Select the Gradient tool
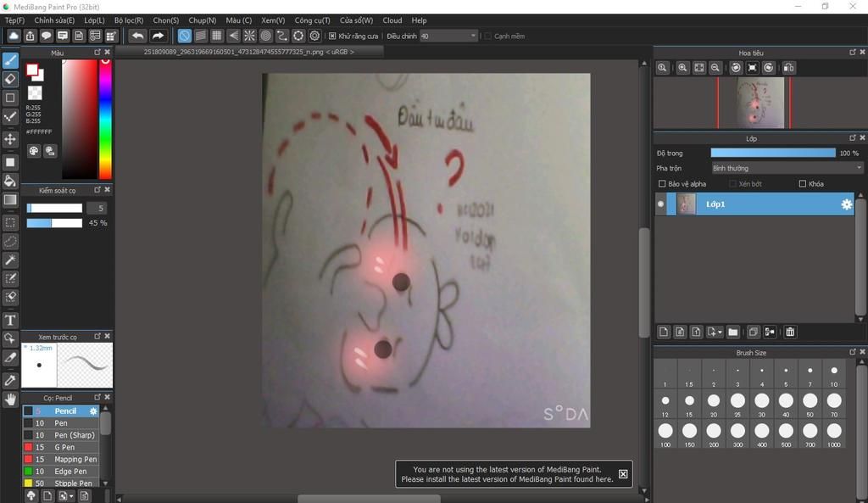Viewport: 868px width, 503px height. click(x=10, y=199)
